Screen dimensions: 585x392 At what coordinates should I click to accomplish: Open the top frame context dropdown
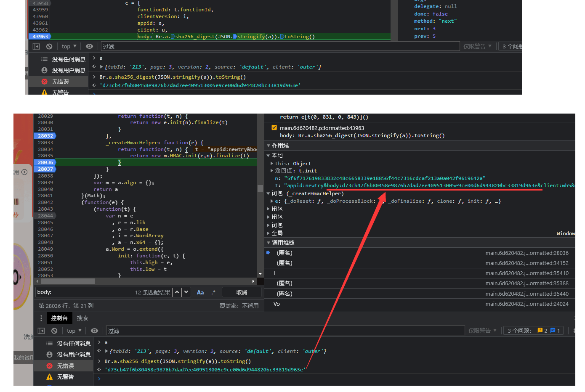coord(74,331)
